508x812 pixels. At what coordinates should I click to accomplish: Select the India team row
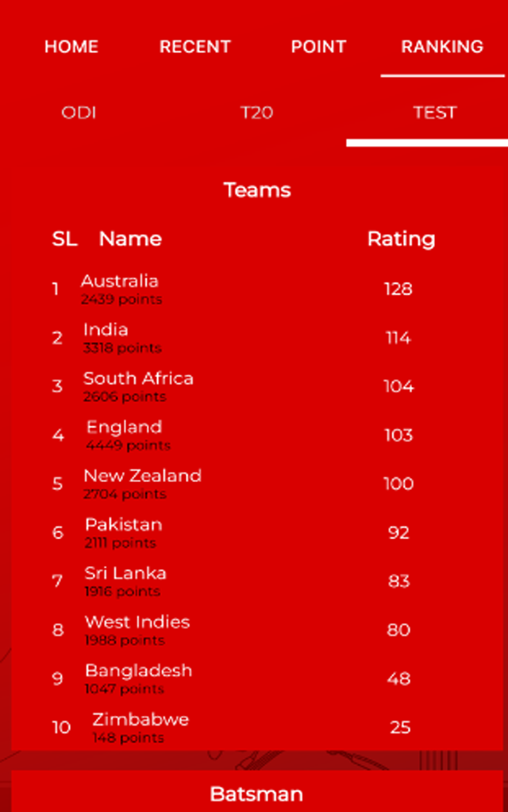tap(257, 338)
